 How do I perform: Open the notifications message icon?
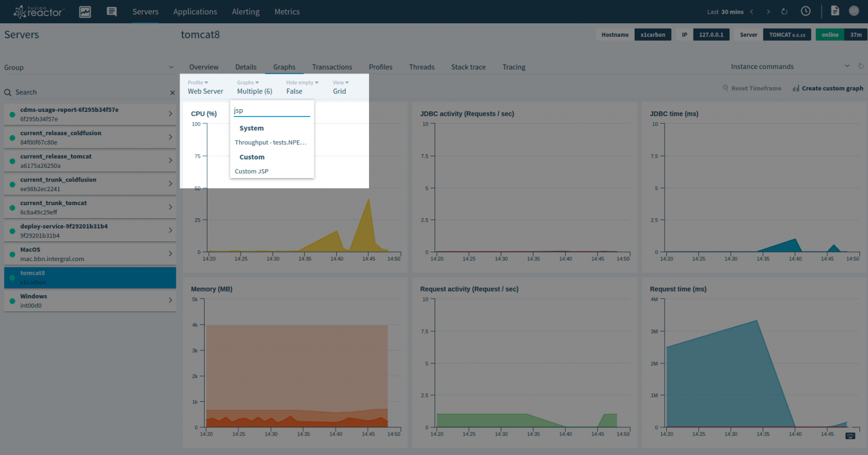pyautogui.click(x=111, y=11)
